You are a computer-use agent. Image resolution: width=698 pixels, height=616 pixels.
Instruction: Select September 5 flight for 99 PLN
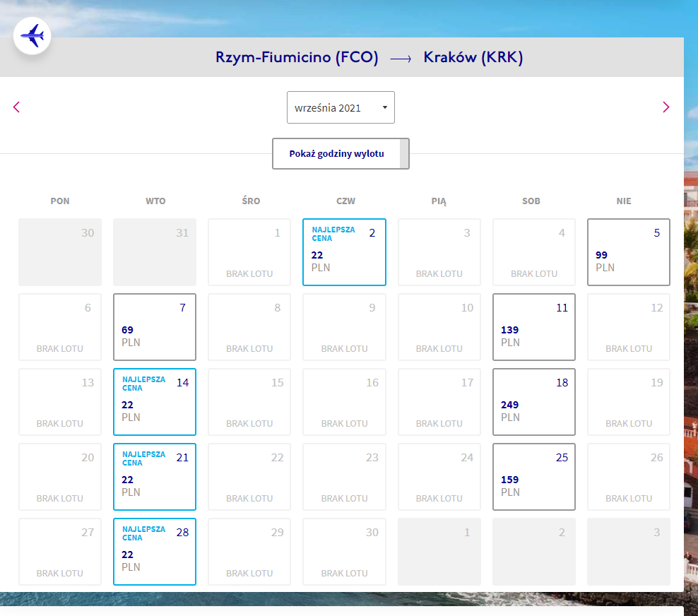[629, 252]
